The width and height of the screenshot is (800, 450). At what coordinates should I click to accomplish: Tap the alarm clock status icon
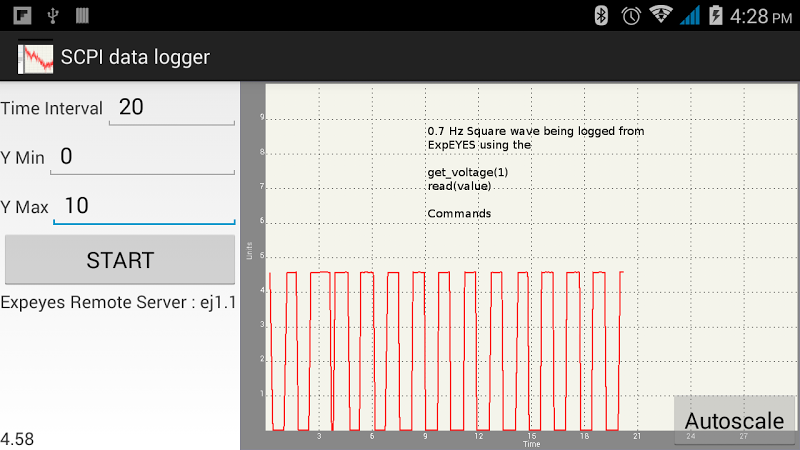pos(631,16)
